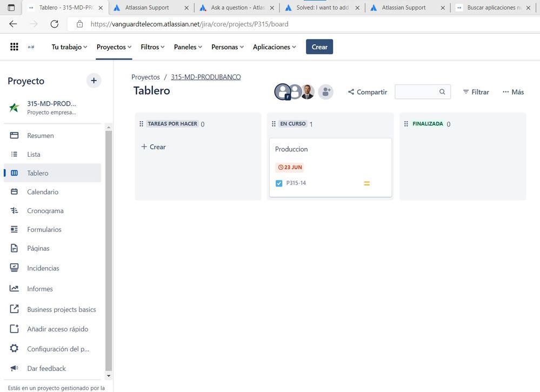
Task: Click the search magnifier icon in the board search
Action: point(442,91)
